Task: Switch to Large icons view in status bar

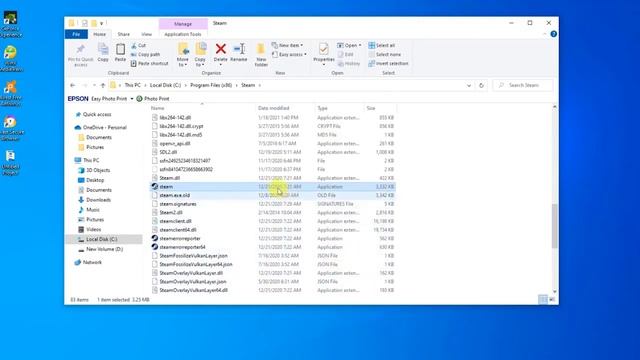Action: coord(552,300)
